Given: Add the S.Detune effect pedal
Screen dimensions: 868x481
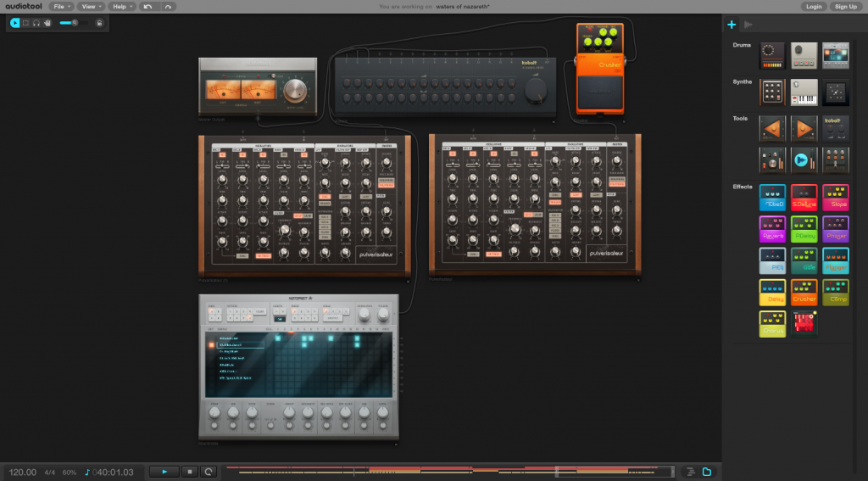Looking at the screenshot, I should [x=804, y=198].
